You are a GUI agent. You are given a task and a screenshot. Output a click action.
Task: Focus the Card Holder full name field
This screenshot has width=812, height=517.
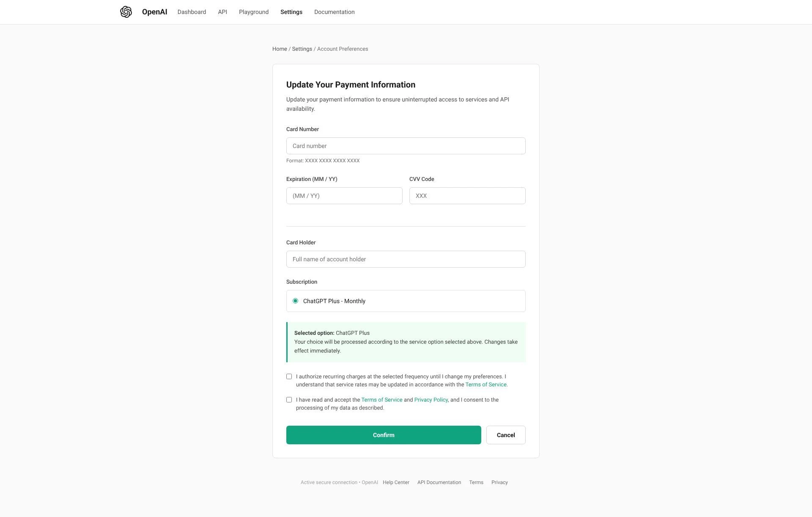(x=406, y=259)
